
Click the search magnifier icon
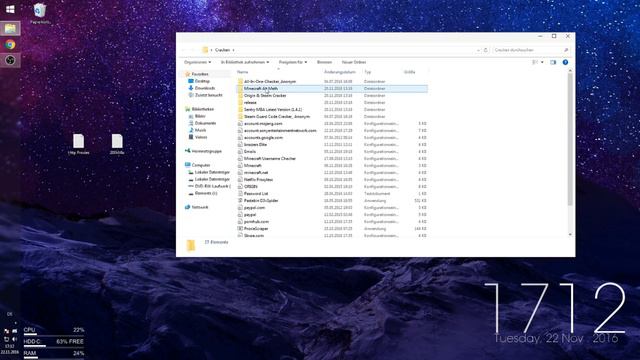click(x=566, y=50)
